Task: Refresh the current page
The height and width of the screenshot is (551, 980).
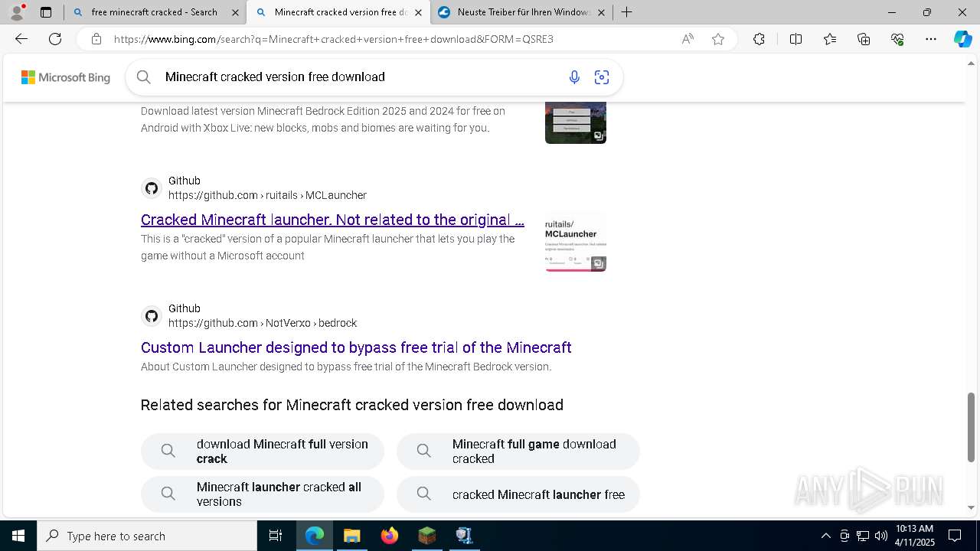Action: (x=55, y=39)
